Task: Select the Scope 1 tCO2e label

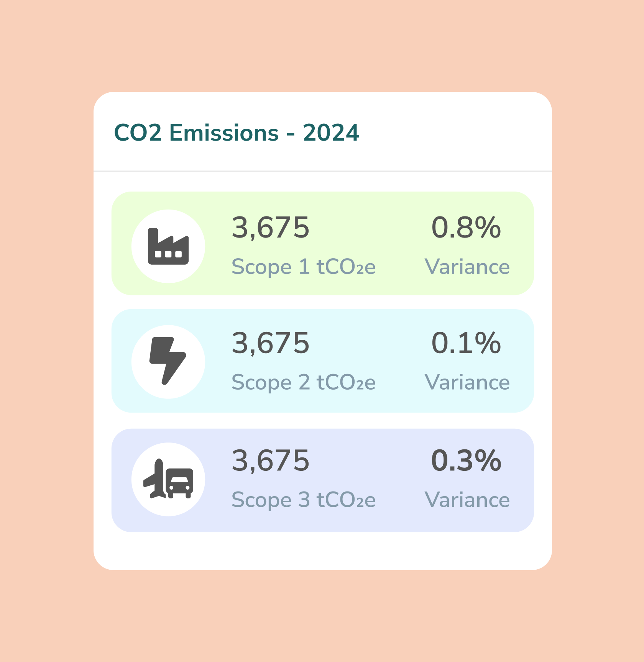Action: [x=304, y=267]
